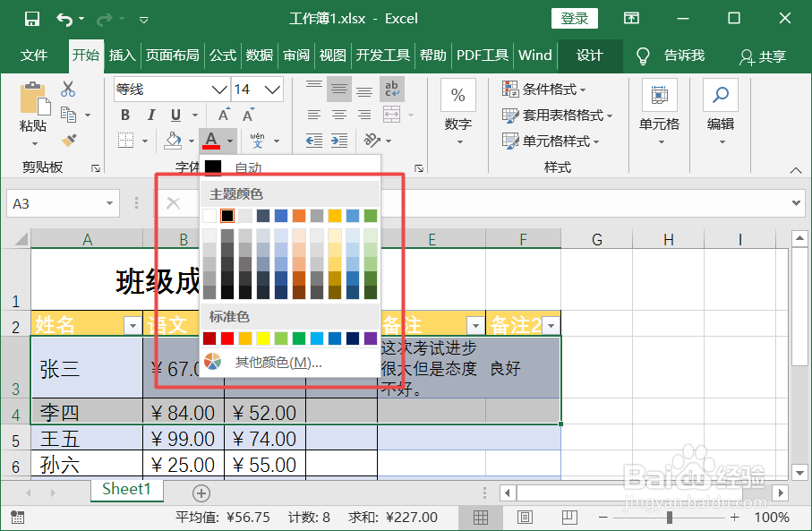812x531 pixels.
Task: Open the 姓名 column filter dropdown
Action: (132, 325)
